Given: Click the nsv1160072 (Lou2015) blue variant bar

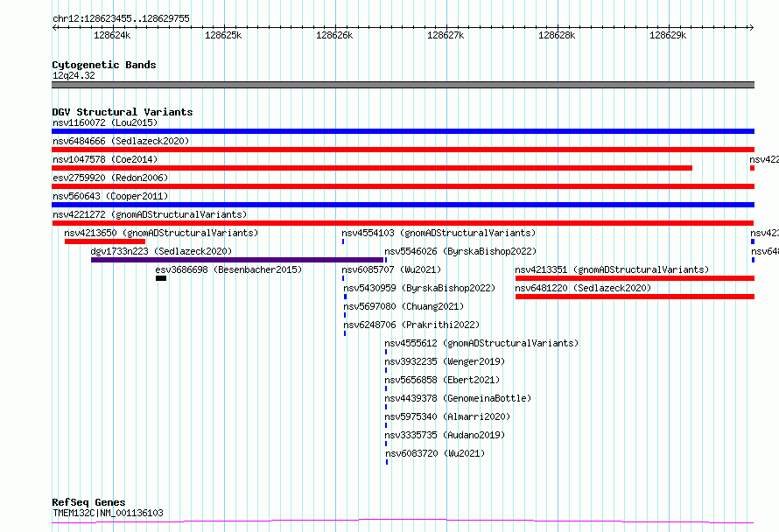Looking at the screenshot, I should (x=403, y=131).
